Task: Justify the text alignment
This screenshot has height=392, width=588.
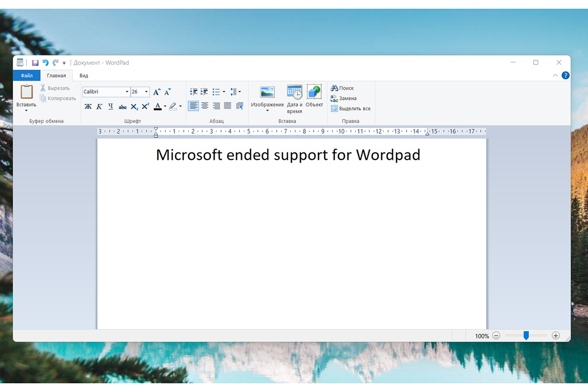Action: 227,106
